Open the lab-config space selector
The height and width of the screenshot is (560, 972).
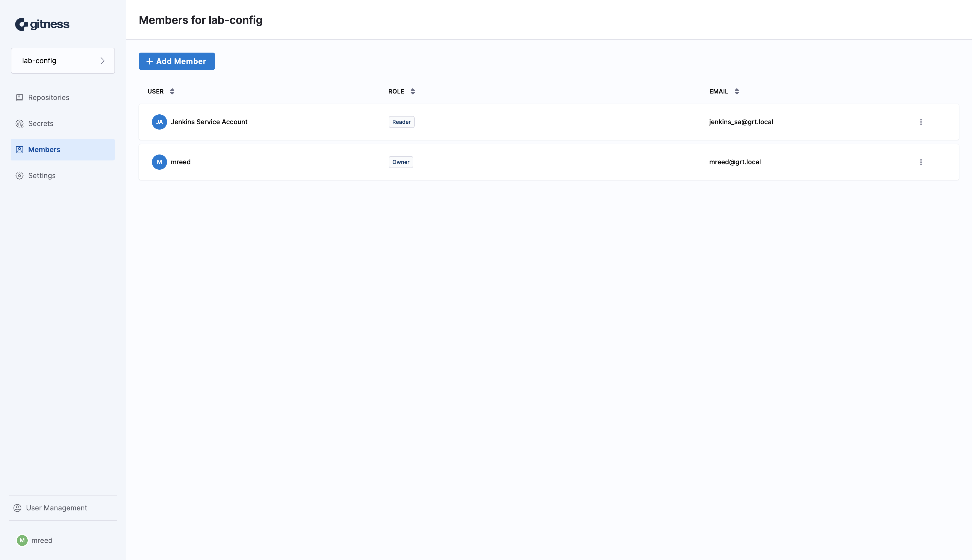point(63,61)
